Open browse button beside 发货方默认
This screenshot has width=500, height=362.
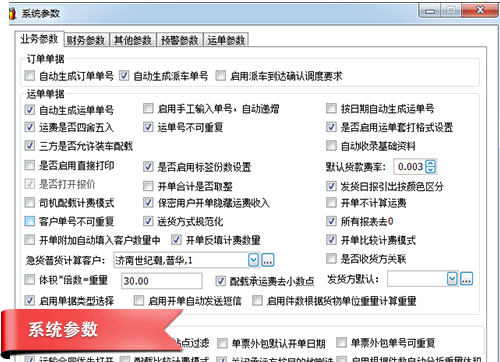[466, 279]
